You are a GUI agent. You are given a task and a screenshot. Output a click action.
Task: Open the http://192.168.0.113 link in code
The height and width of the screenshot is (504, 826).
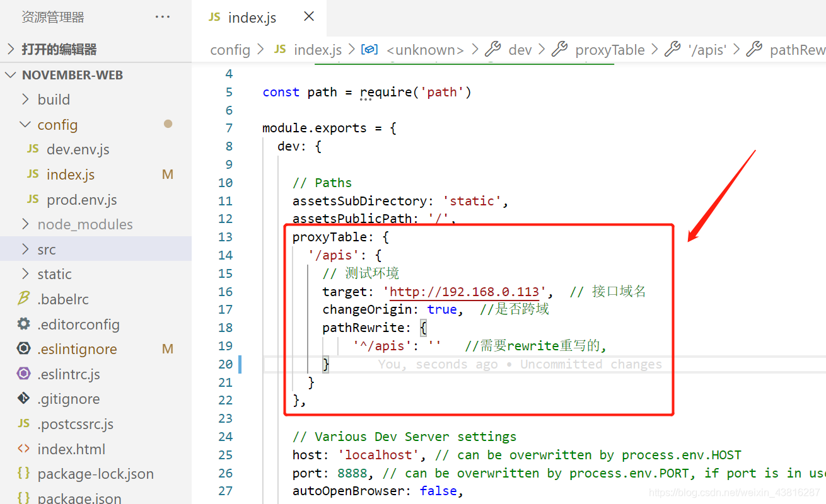click(465, 292)
